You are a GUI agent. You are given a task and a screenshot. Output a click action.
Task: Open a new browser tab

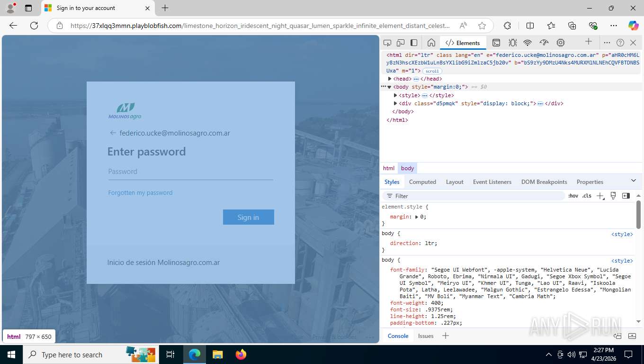pyautogui.click(x=165, y=8)
